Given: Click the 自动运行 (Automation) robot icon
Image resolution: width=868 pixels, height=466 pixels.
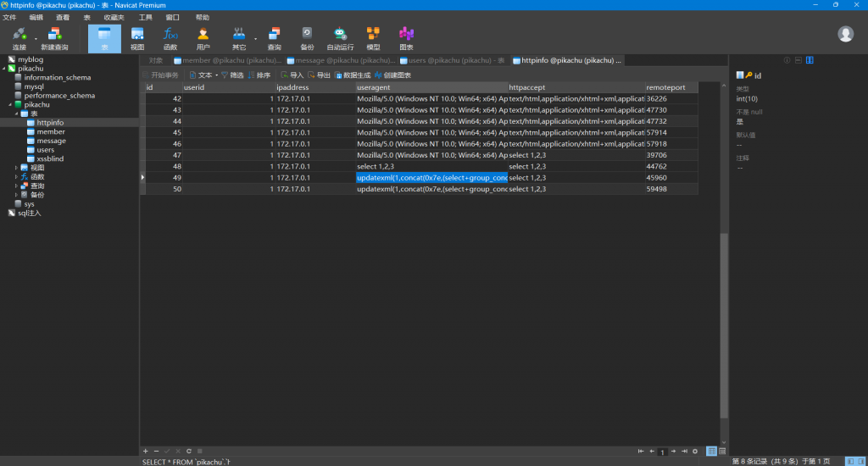Looking at the screenshot, I should (340, 38).
